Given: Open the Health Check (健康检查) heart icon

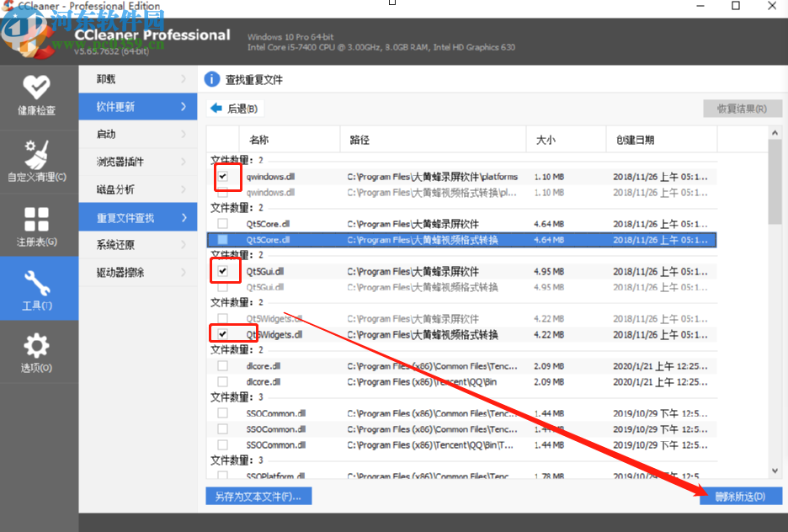Looking at the screenshot, I should (x=36, y=87).
